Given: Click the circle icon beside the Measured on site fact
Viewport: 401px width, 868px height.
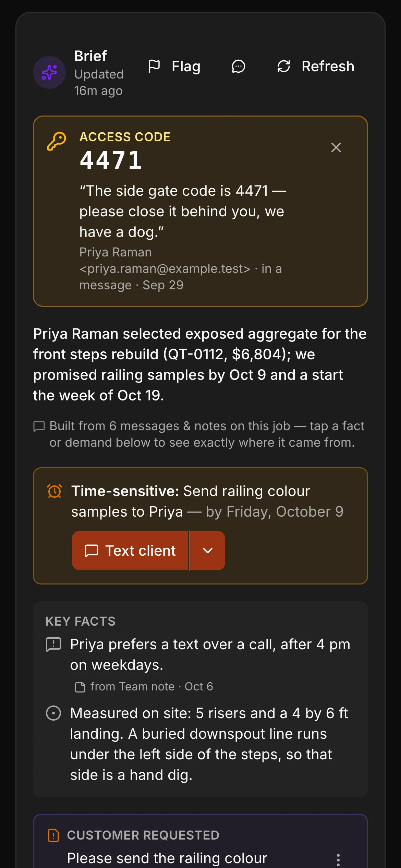Looking at the screenshot, I should [x=53, y=713].
